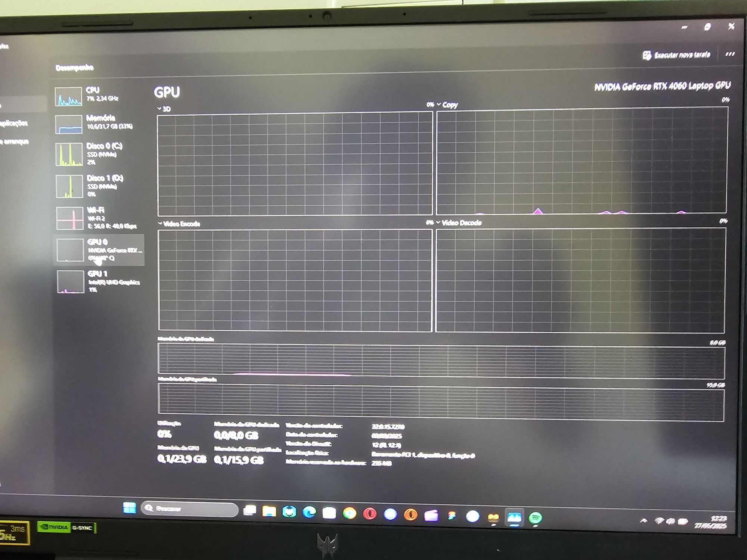Show hidden system tray icons

click(644, 520)
